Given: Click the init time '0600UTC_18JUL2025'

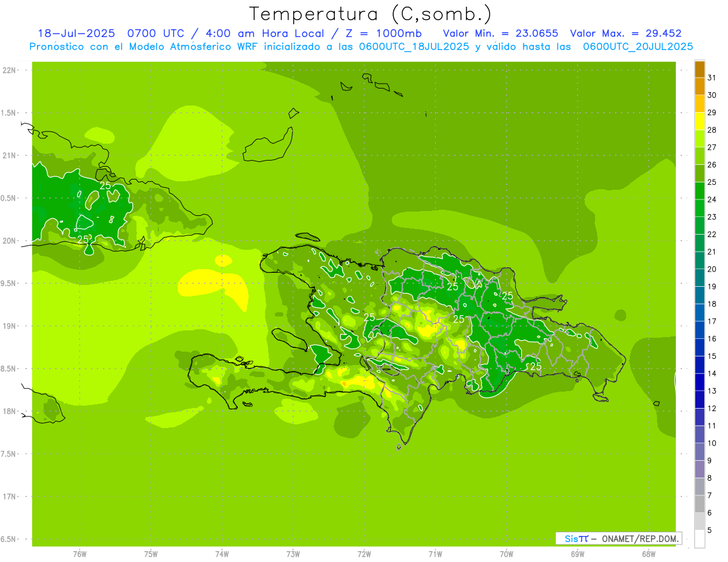Looking at the screenshot, I should click(413, 47).
